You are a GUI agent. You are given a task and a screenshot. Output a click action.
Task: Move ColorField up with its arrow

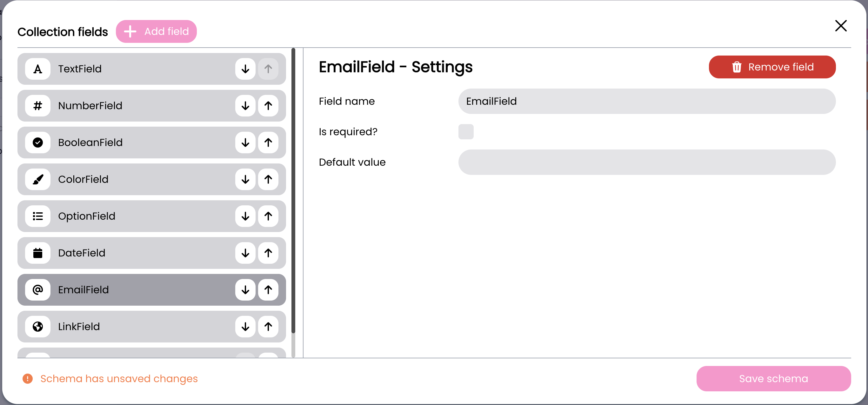(x=268, y=179)
